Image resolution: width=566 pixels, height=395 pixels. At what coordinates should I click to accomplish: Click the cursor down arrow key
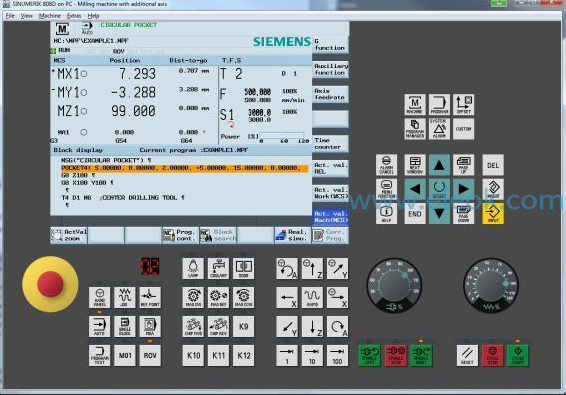439,213
